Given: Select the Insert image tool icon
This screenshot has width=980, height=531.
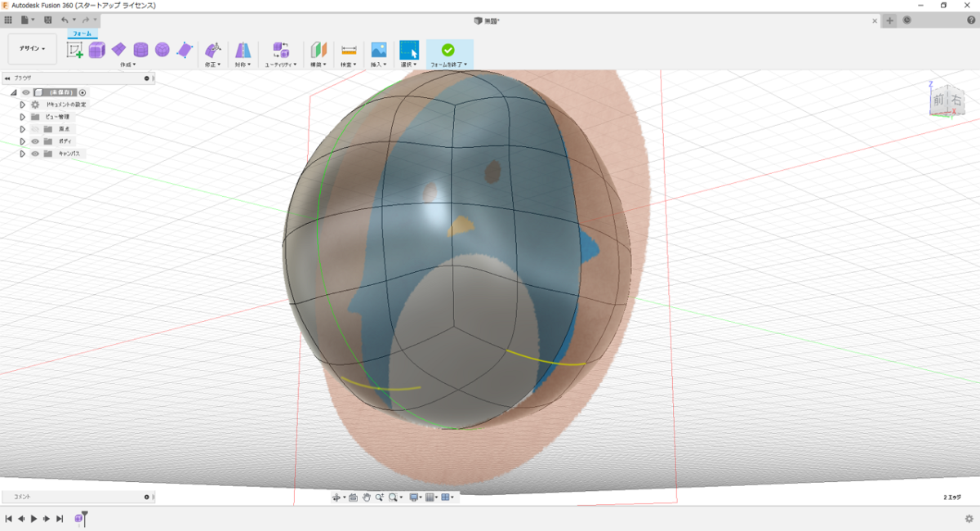Looking at the screenshot, I should (x=379, y=50).
